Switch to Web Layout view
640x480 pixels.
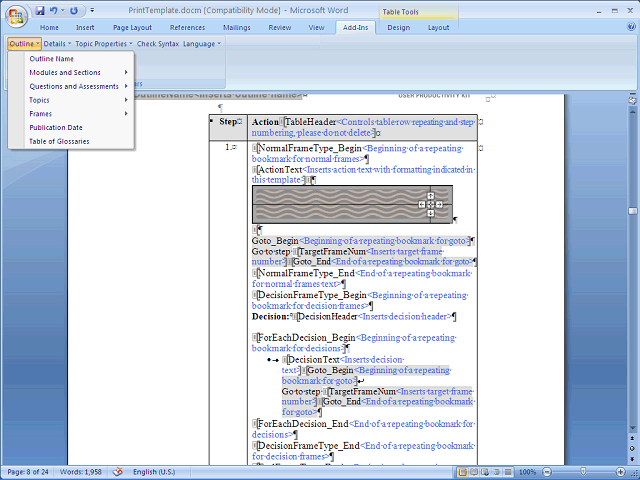tap(486, 472)
